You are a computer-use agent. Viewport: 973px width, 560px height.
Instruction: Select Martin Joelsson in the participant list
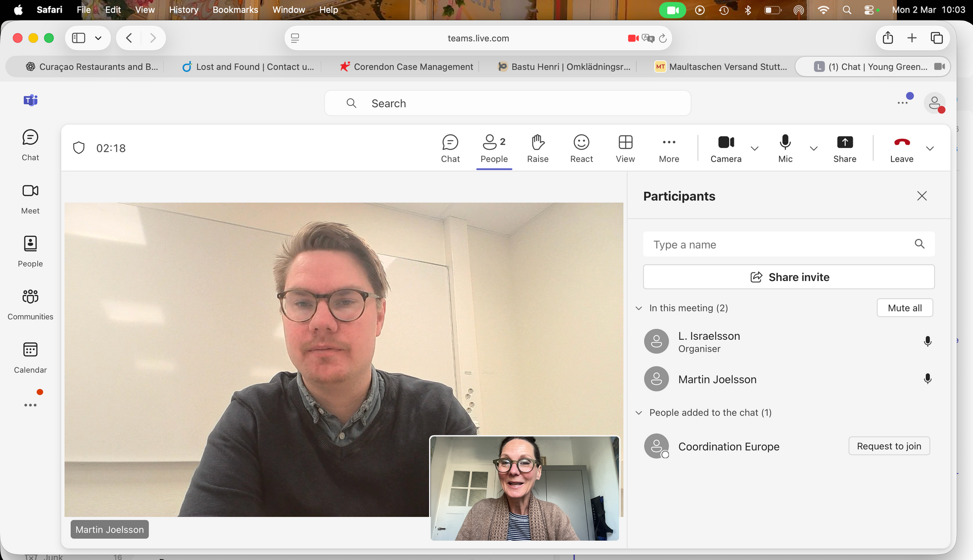coord(789,379)
